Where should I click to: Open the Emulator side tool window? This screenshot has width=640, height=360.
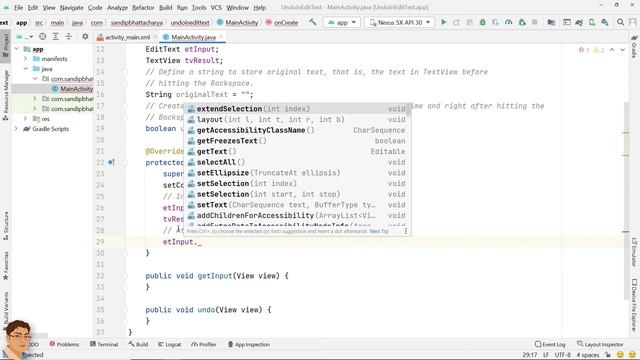click(x=634, y=252)
